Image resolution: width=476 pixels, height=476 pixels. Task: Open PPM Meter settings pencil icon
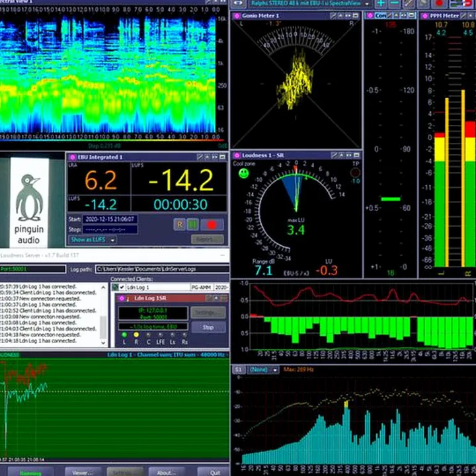464,15
